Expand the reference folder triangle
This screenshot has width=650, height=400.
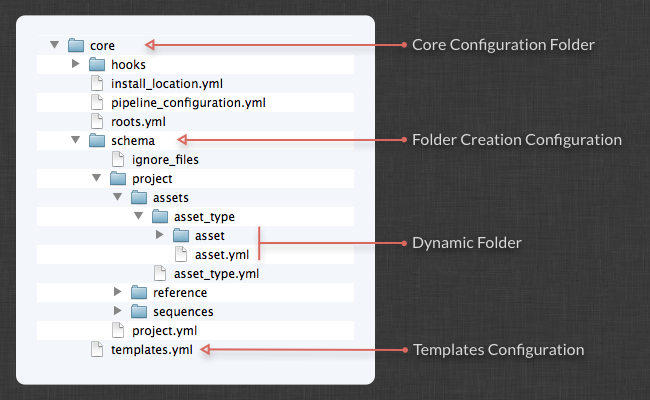(118, 292)
